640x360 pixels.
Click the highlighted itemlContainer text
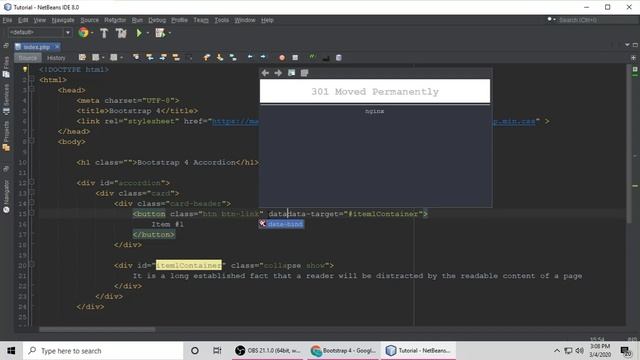[189, 265]
